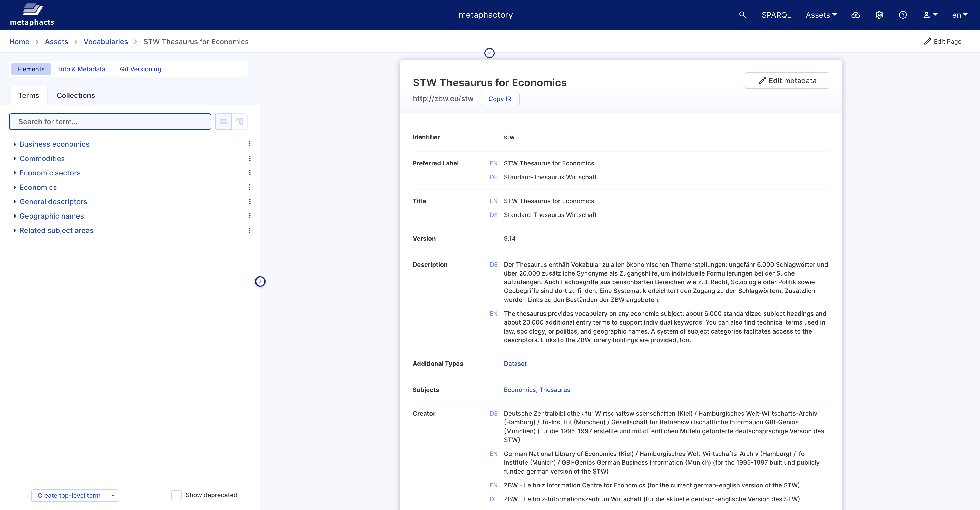
Task: Click the circular chevron toggle below header
Action: (489, 53)
